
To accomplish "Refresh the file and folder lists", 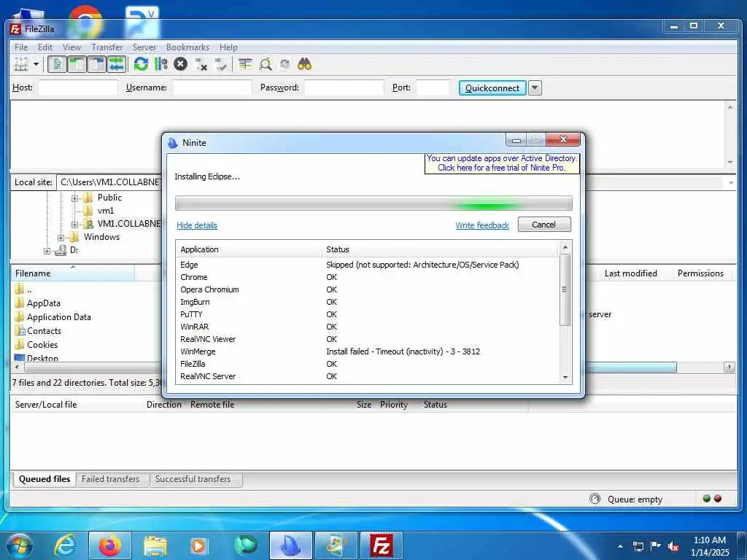I will click(x=141, y=64).
